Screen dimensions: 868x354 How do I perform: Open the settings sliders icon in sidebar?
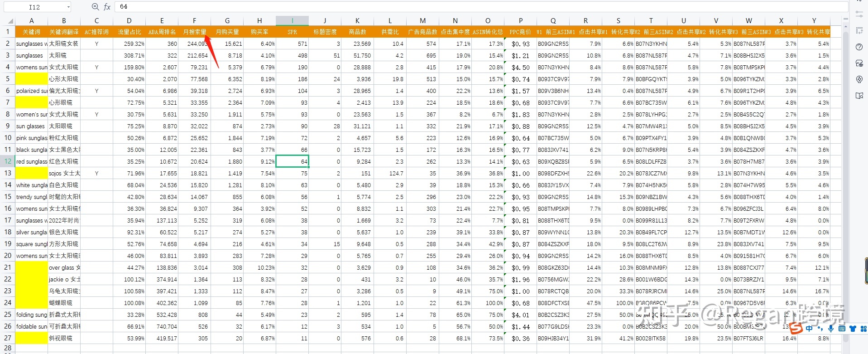pos(859,15)
